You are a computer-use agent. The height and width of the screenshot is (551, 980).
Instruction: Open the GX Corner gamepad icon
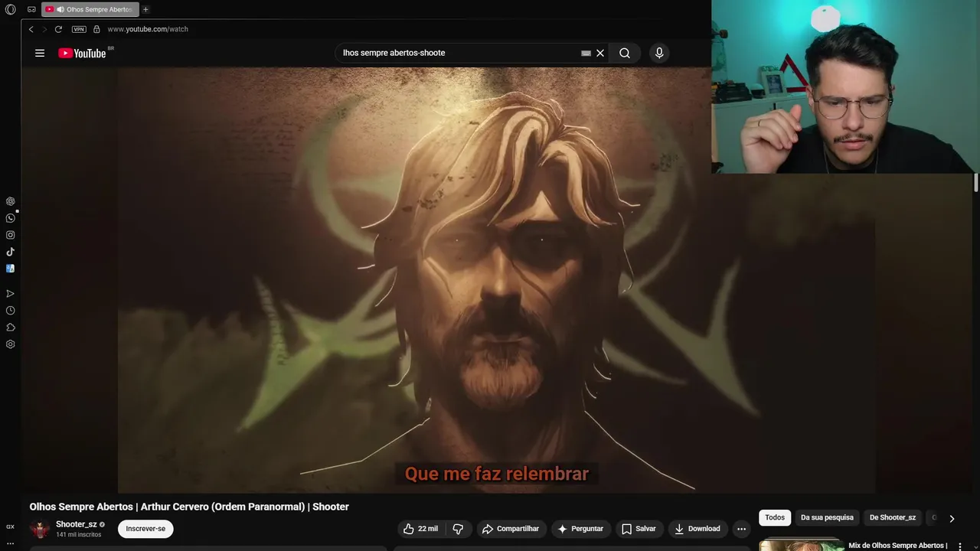pos(31,9)
